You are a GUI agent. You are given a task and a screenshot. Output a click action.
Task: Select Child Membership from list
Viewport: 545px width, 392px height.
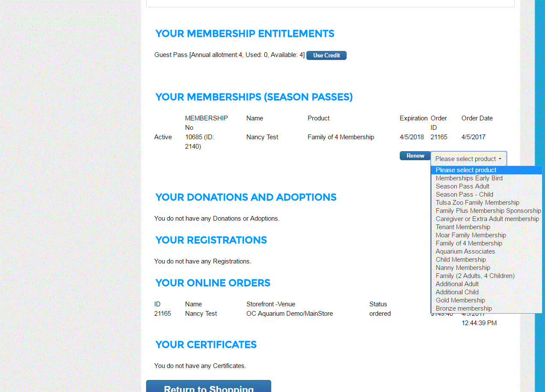[x=461, y=260]
